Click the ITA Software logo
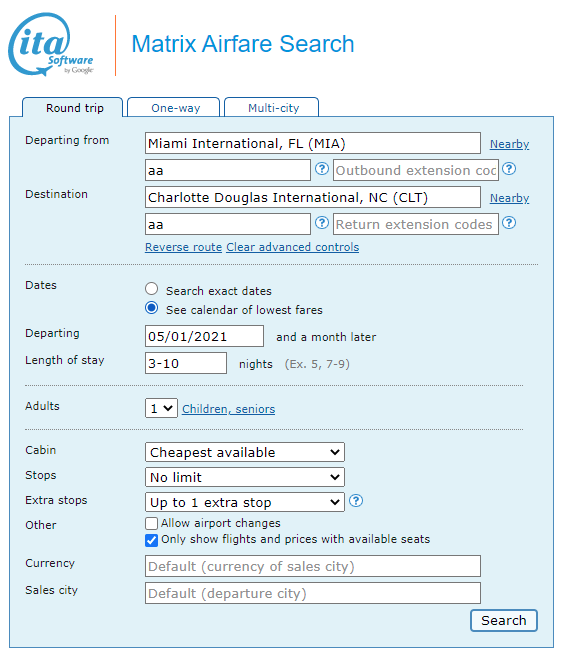Screen dimensions: 562x660 51,45
